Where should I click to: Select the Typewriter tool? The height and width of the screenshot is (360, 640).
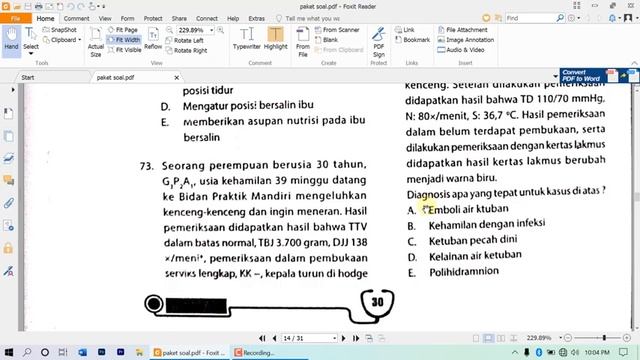pos(247,39)
